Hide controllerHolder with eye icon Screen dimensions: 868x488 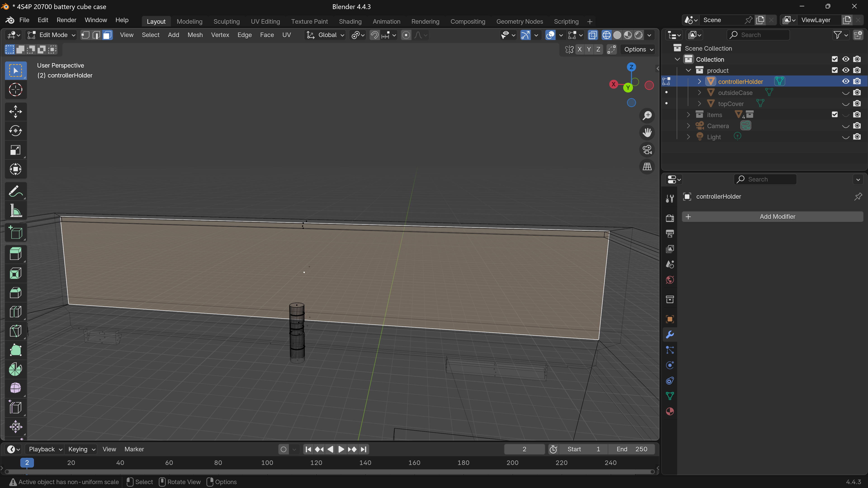click(x=845, y=82)
